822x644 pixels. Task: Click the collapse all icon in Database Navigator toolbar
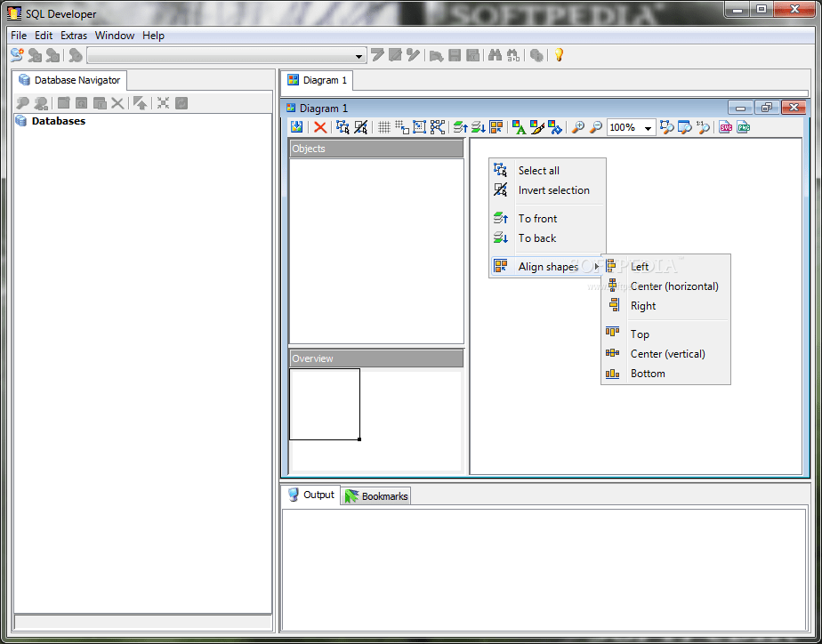click(163, 103)
